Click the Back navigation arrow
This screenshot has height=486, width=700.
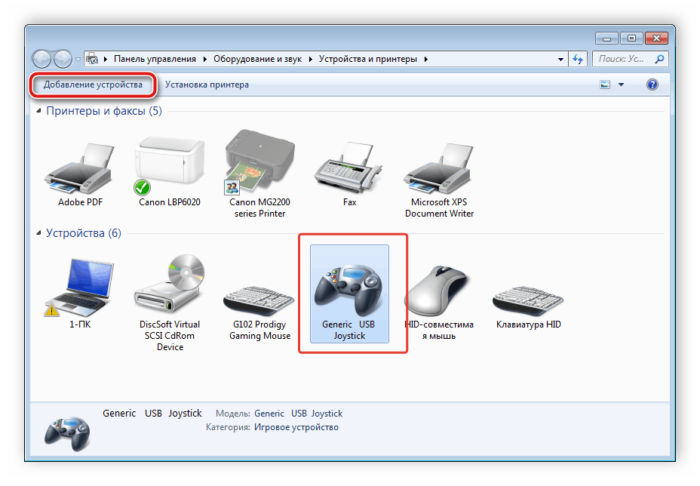click(44, 59)
